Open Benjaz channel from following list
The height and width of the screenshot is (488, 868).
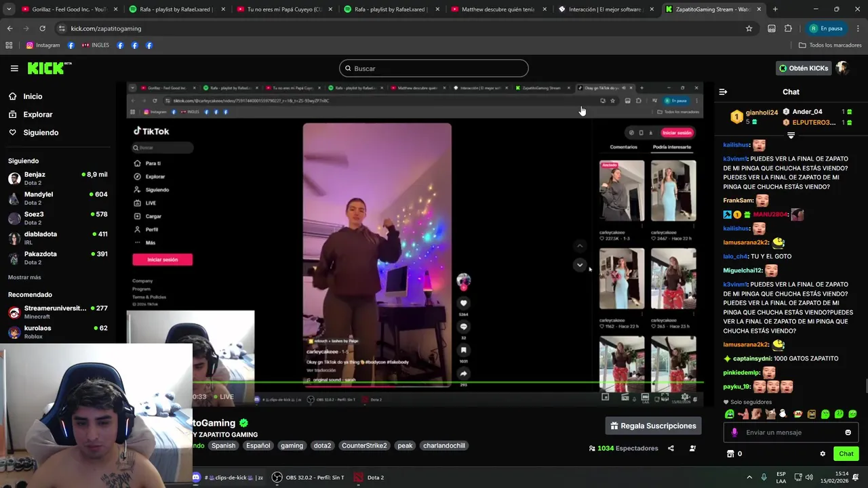pos(58,178)
